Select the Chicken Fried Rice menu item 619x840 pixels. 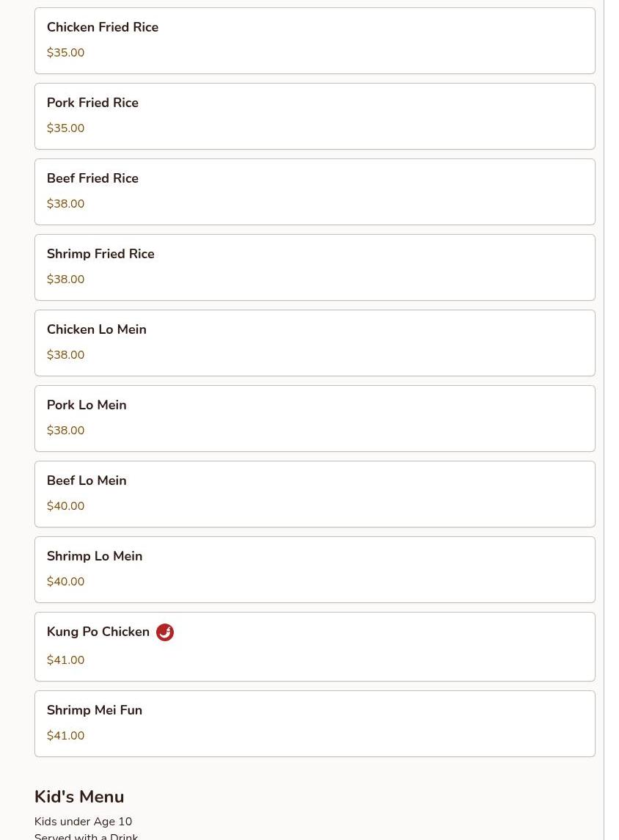coord(103,28)
